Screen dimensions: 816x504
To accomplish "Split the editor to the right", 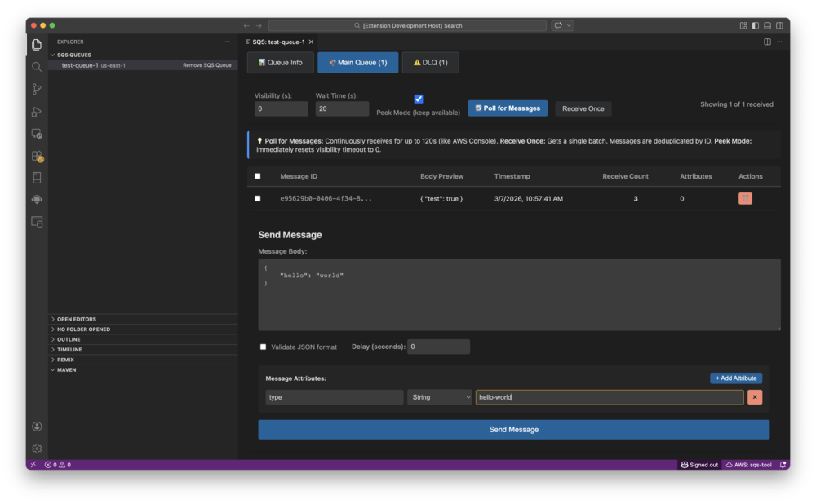I will pos(767,42).
